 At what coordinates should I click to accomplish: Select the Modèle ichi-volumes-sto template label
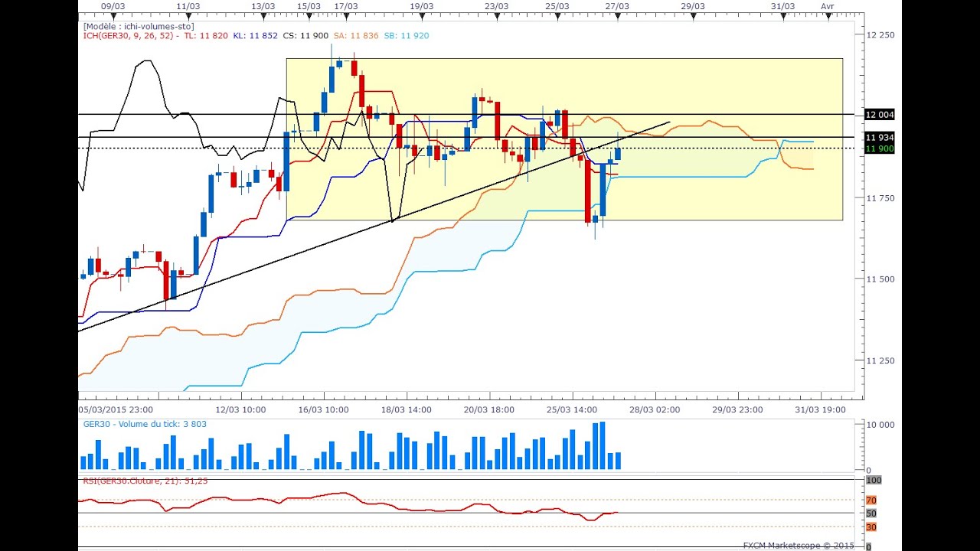pos(139,27)
